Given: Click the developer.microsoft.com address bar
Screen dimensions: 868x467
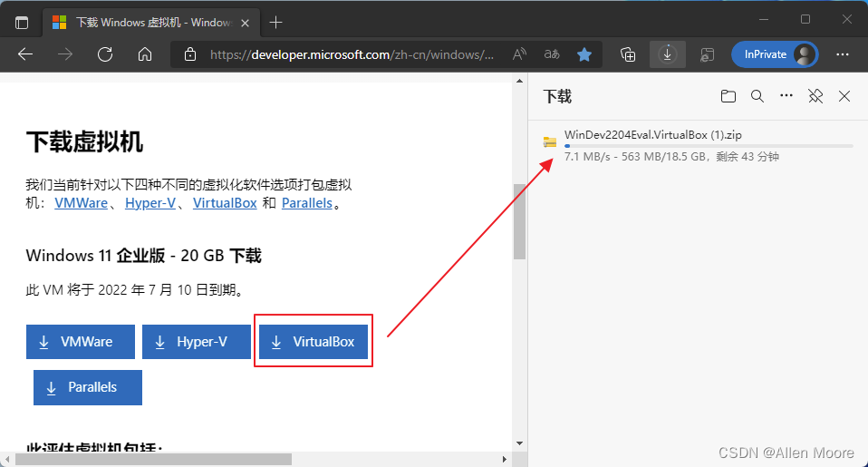Looking at the screenshot, I should pos(352,54).
